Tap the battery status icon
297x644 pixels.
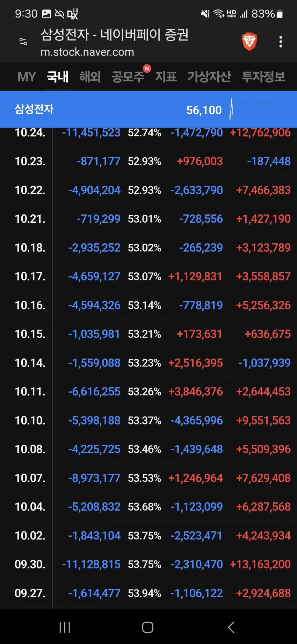pyautogui.click(x=279, y=14)
